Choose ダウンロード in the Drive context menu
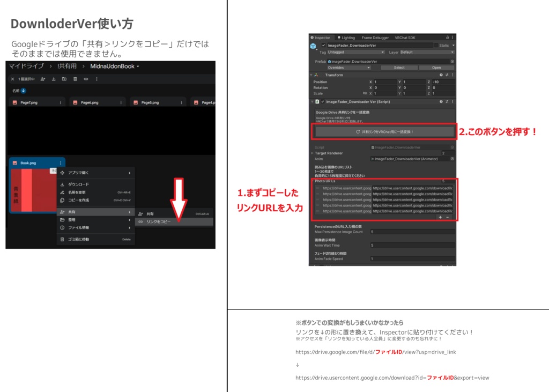The width and height of the screenshot is (549, 392). [95, 184]
